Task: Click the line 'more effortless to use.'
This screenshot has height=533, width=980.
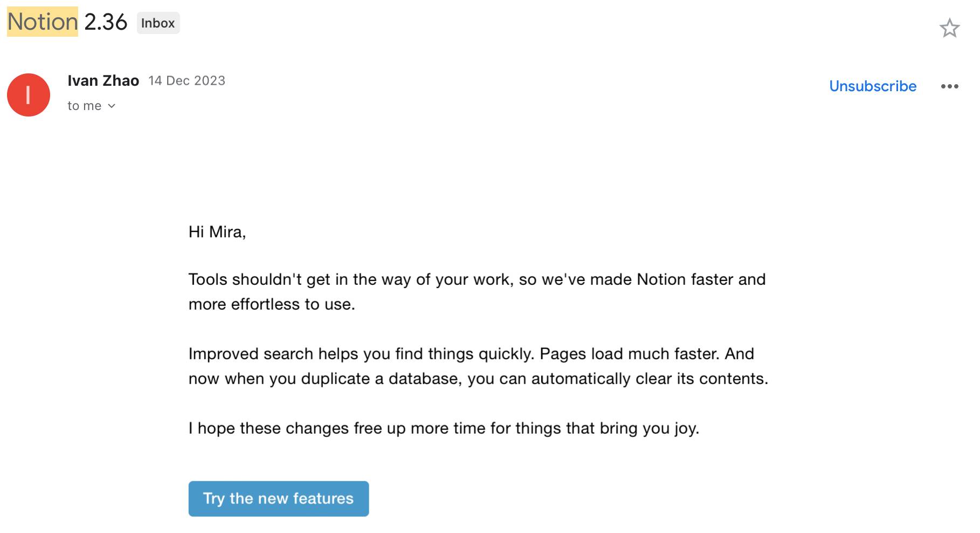Action: point(272,304)
